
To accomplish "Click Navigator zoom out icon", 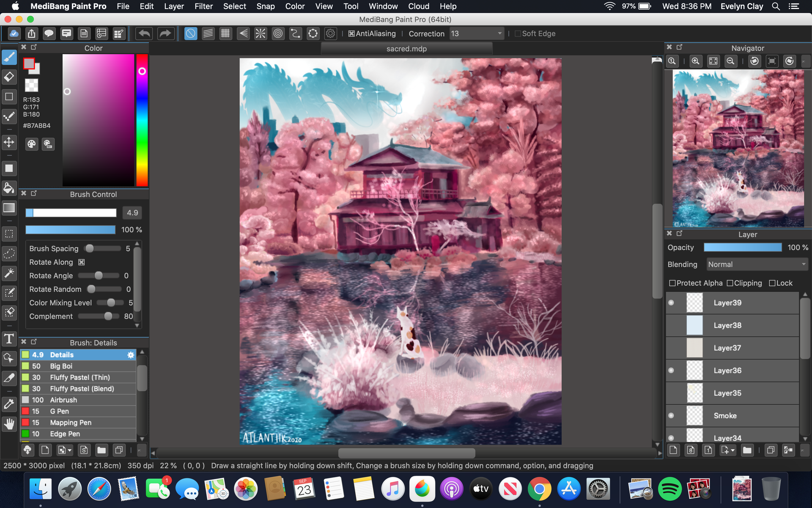I will click(730, 61).
